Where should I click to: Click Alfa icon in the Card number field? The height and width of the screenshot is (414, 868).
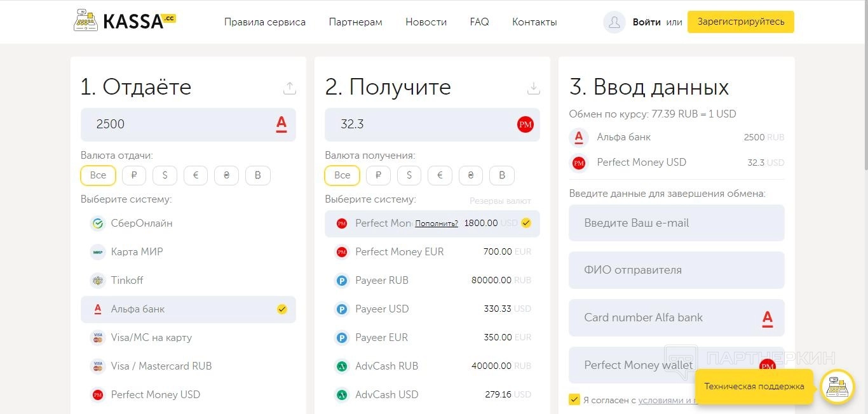point(767,318)
